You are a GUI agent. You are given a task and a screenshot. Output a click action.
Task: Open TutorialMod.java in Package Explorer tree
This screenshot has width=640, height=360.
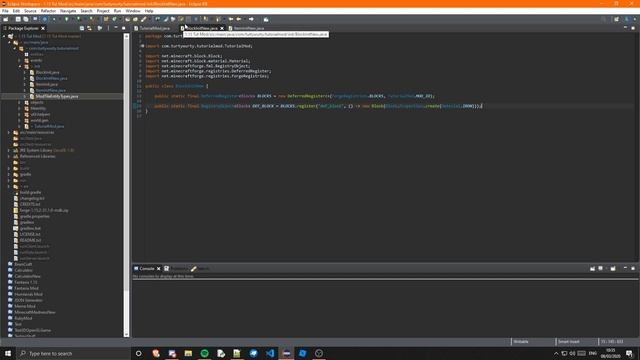pos(49,127)
